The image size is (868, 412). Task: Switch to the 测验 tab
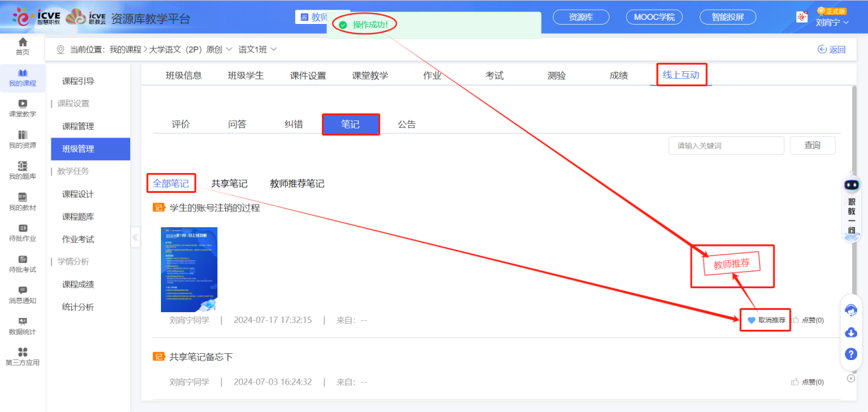pos(557,75)
